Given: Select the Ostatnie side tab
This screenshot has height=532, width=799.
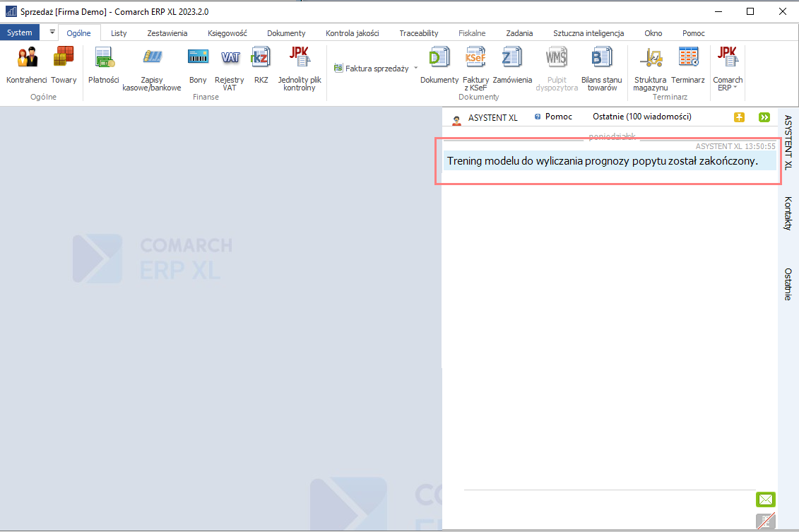Looking at the screenshot, I should pyautogui.click(x=788, y=284).
